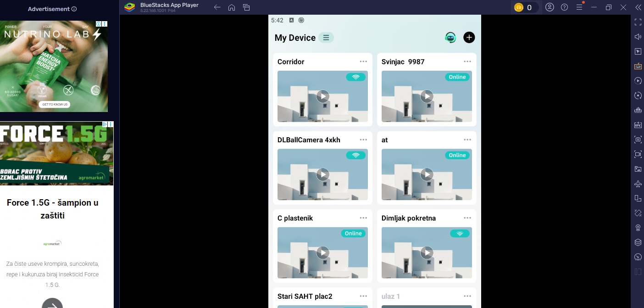Activate shake device icon in sidebar
644x308 pixels.
pos(638,213)
